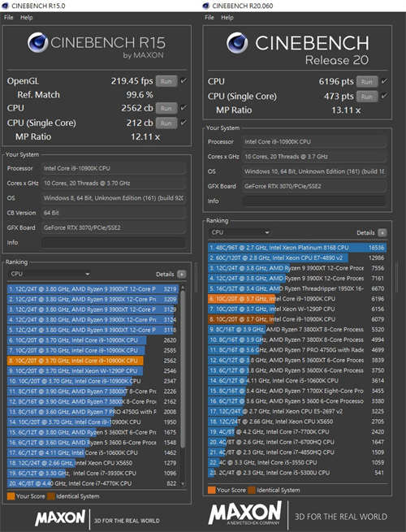Click the Cinebench R15 logo sphere
Screen dimensions: 406x532
click(37, 43)
